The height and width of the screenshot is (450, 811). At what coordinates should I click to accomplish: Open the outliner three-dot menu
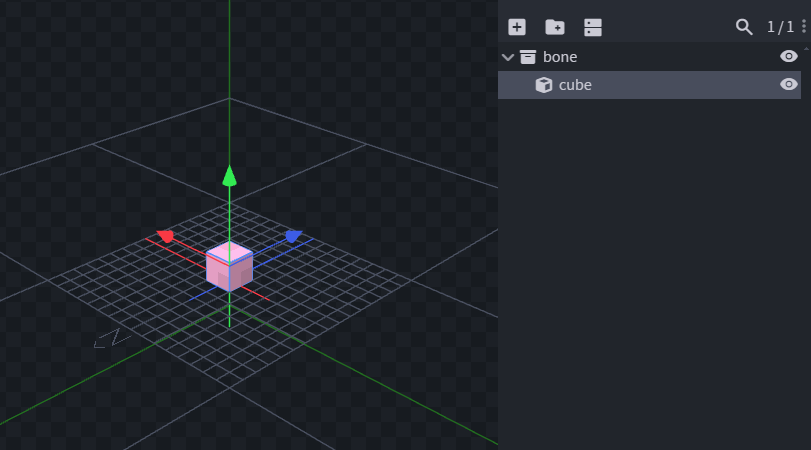coord(803,27)
